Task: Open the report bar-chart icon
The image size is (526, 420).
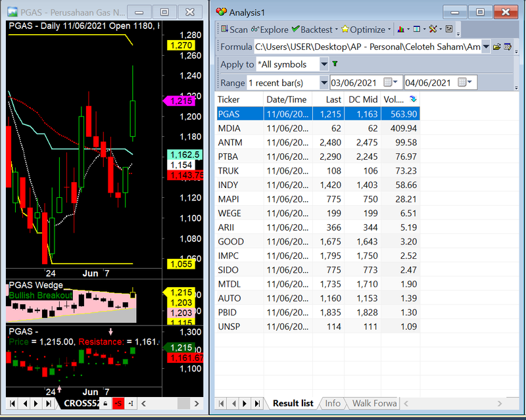Action: 400,29
